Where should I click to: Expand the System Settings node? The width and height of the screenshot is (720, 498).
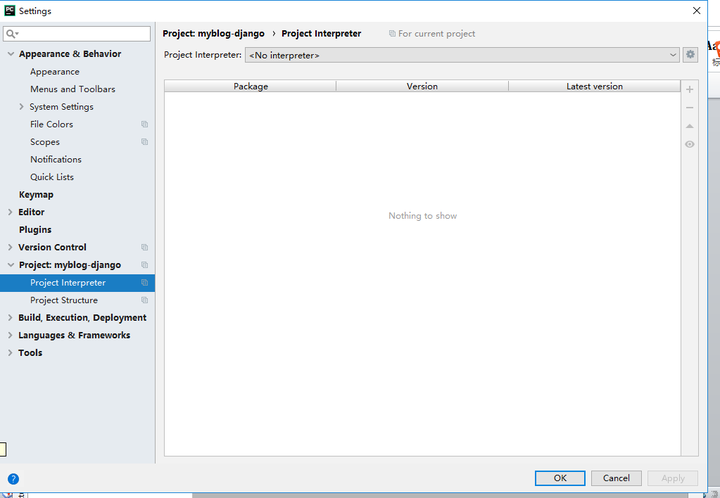21,106
